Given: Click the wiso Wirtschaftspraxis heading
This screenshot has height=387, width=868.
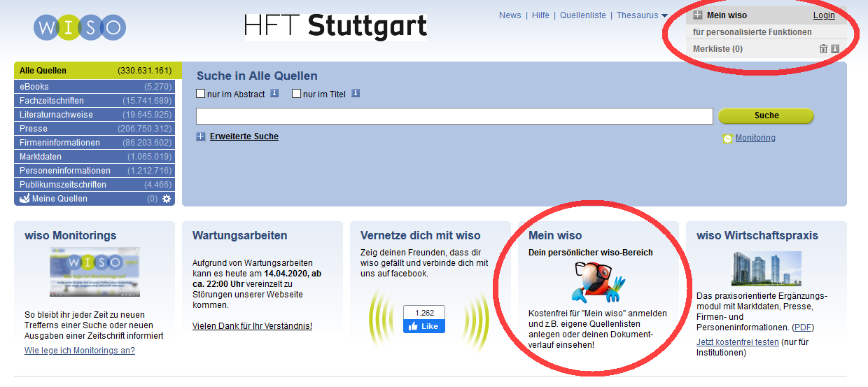Looking at the screenshot, I should click(757, 235).
